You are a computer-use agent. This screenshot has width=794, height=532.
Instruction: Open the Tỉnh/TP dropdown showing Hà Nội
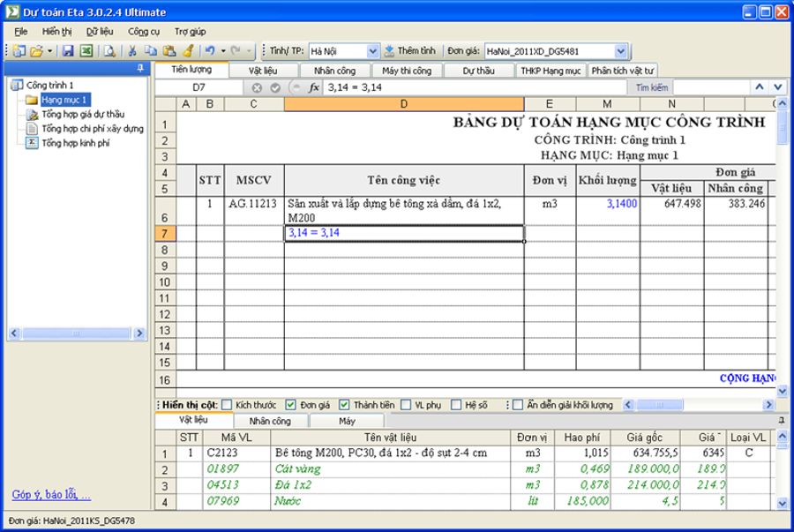pyautogui.click(x=371, y=51)
